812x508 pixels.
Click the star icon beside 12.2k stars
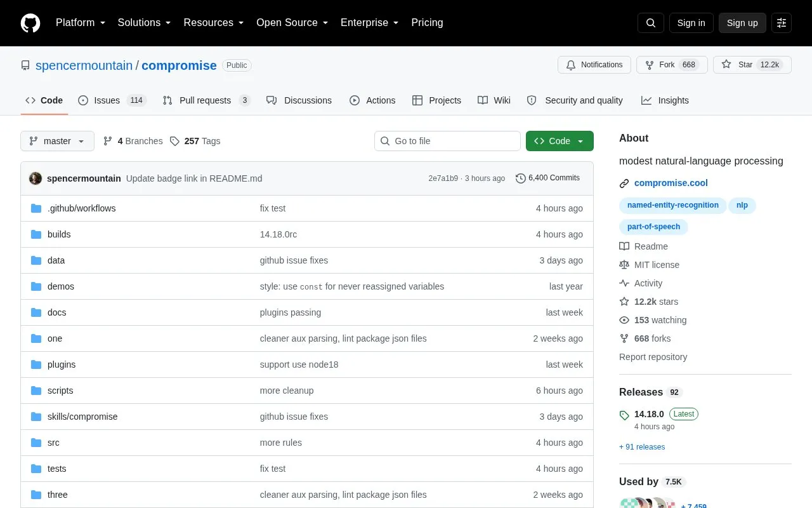click(x=624, y=302)
